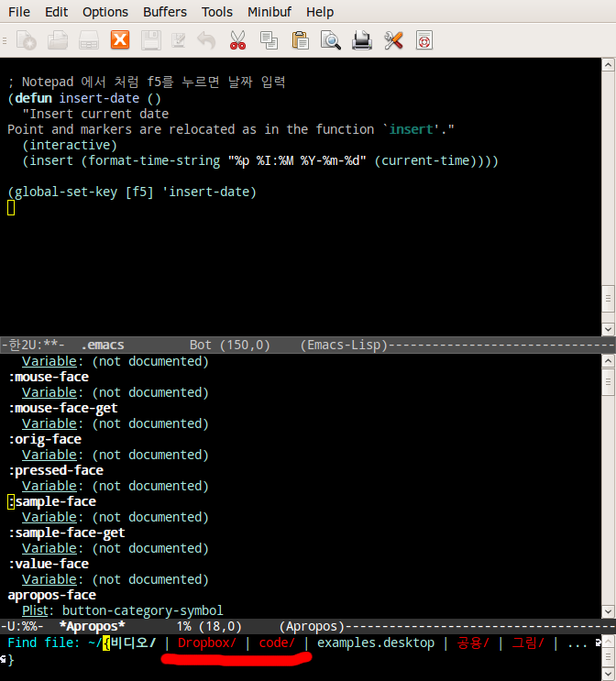The height and width of the screenshot is (681, 616).
Task: Click the top Variable link above :mouse-face
Action: (49, 361)
